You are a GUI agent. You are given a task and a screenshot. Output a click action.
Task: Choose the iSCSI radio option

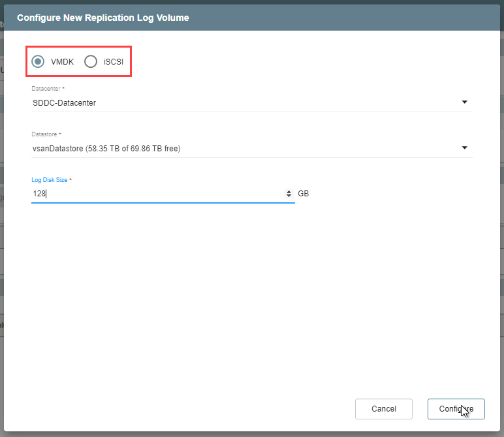(x=91, y=61)
